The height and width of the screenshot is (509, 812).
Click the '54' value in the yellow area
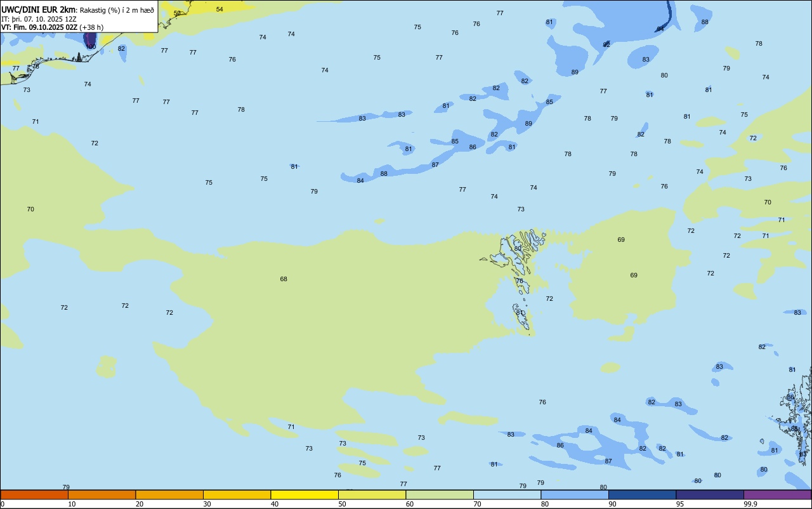[x=219, y=9]
